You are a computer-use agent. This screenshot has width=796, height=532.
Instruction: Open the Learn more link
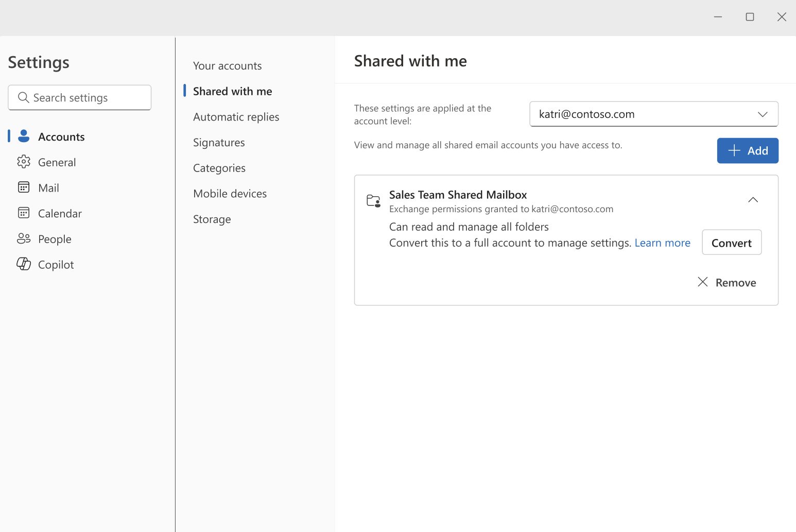click(x=662, y=242)
